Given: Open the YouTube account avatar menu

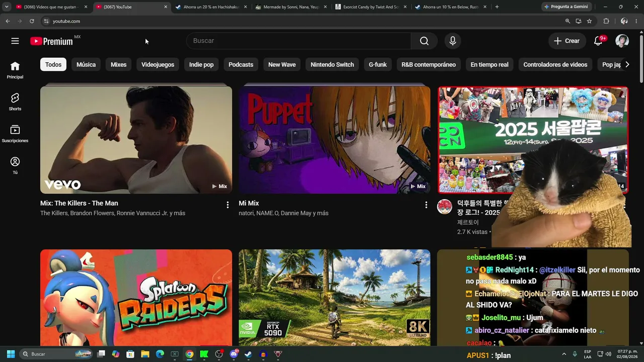Looking at the screenshot, I should click(x=622, y=41).
